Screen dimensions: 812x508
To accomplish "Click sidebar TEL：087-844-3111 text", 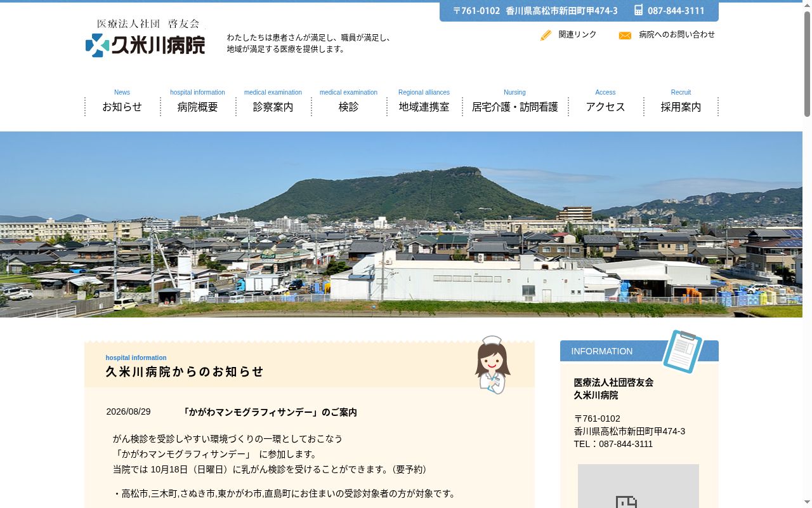I will coord(613,444).
